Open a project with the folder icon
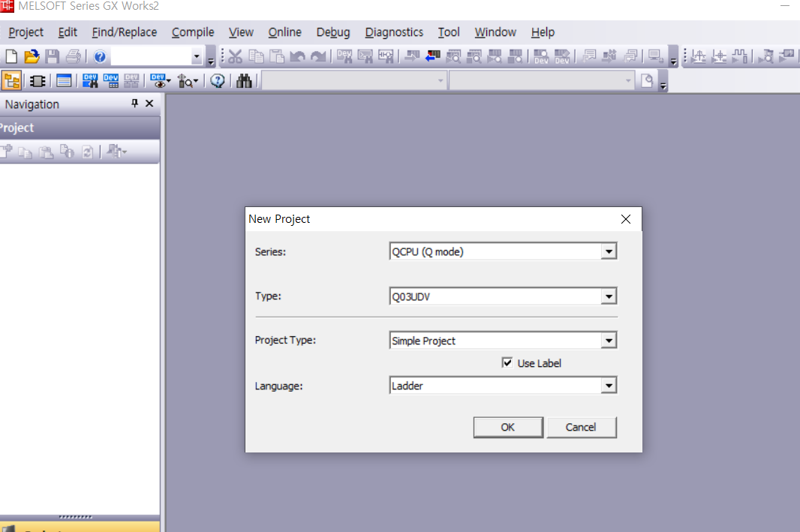Viewport: 800px width, 532px height. [x=32, y=56]
